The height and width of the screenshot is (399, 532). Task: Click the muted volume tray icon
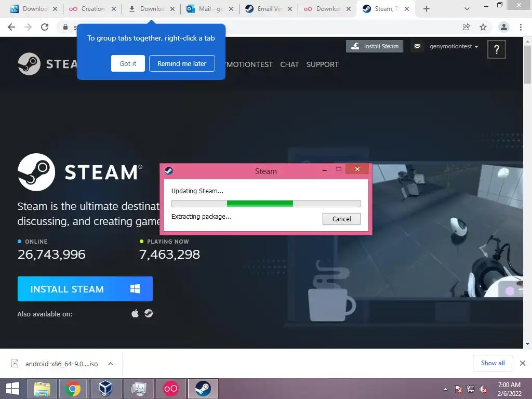483,389
